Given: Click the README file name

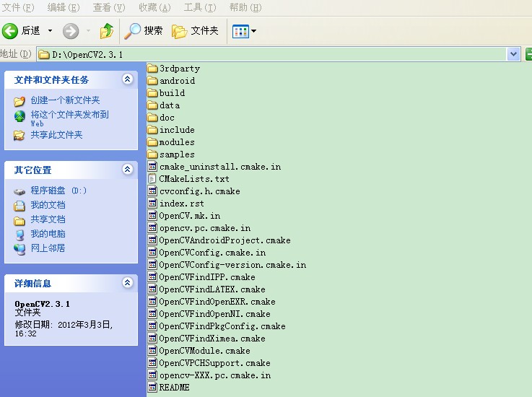Looking at the screenshot, I should point(175,387).
